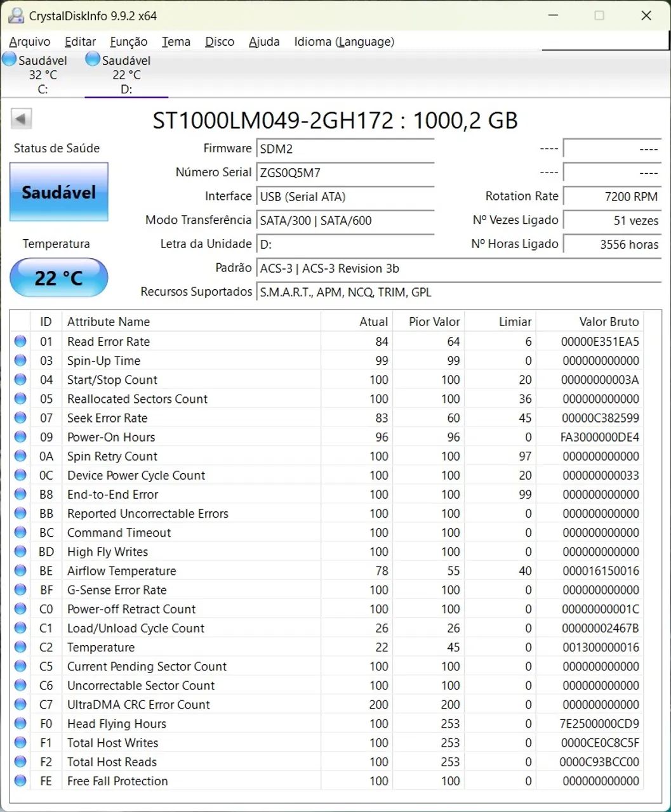Click the status orb for Reallocated Sectors Count
671x812 pixels.
(x=20, y=398)
